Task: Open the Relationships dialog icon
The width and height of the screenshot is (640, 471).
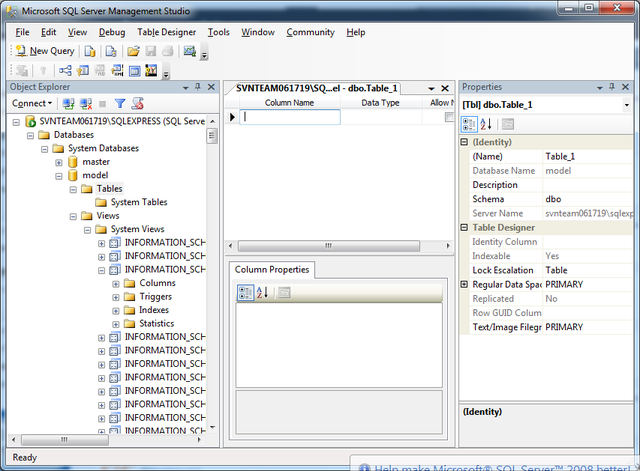Action: coord(65,71)
